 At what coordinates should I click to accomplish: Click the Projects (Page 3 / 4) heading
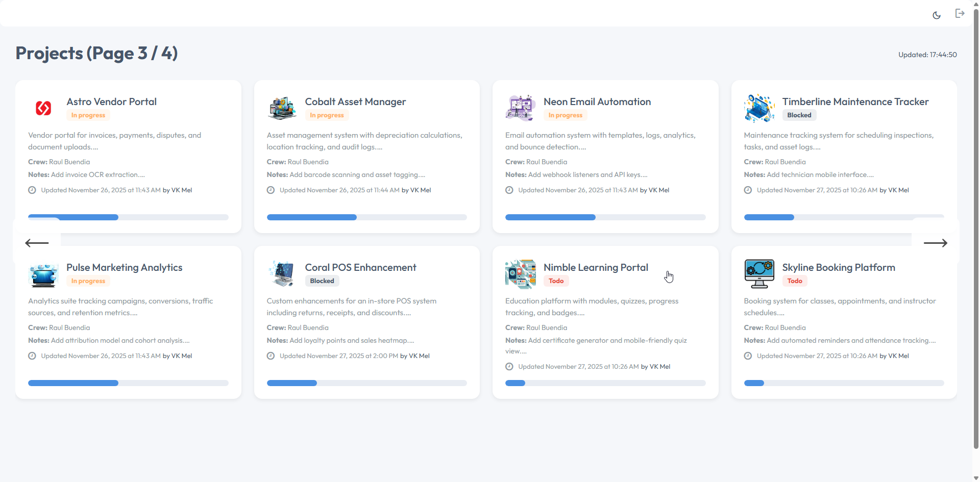click(96, 53)
